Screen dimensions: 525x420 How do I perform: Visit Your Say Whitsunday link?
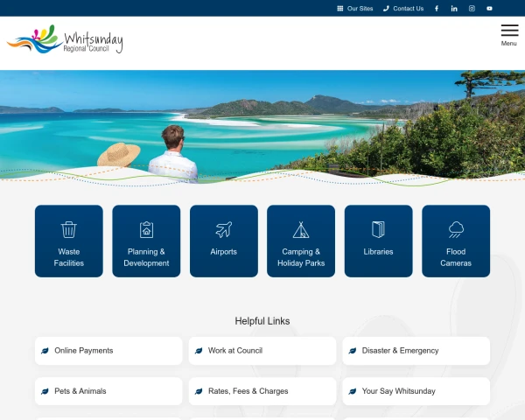[416, 391]
